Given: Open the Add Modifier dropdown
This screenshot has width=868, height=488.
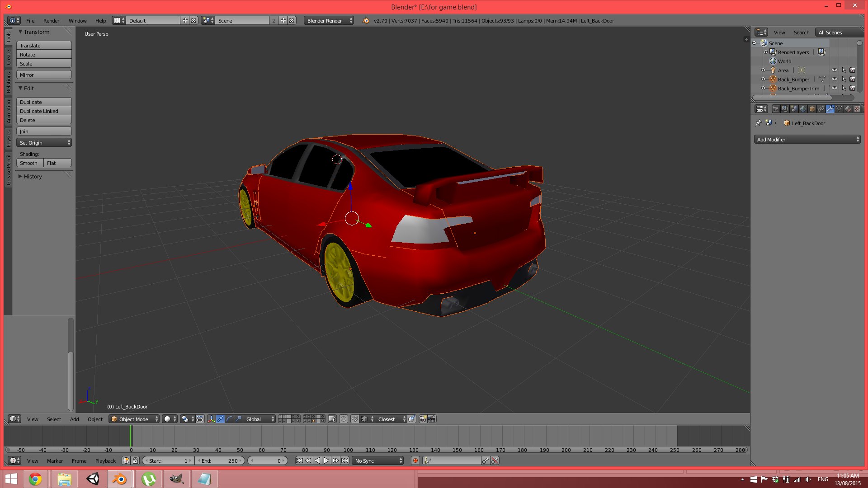Looking at the screenshot, I should coord(807,140).
